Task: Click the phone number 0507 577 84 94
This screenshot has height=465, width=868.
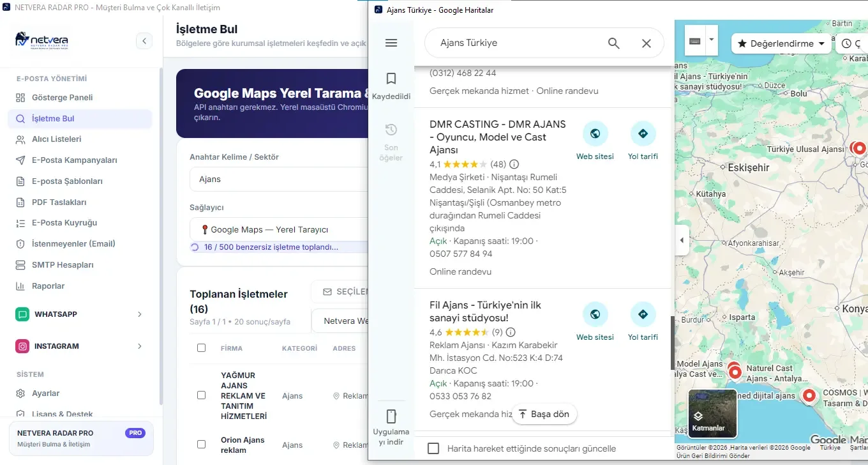Action: (x=461, y=254)
